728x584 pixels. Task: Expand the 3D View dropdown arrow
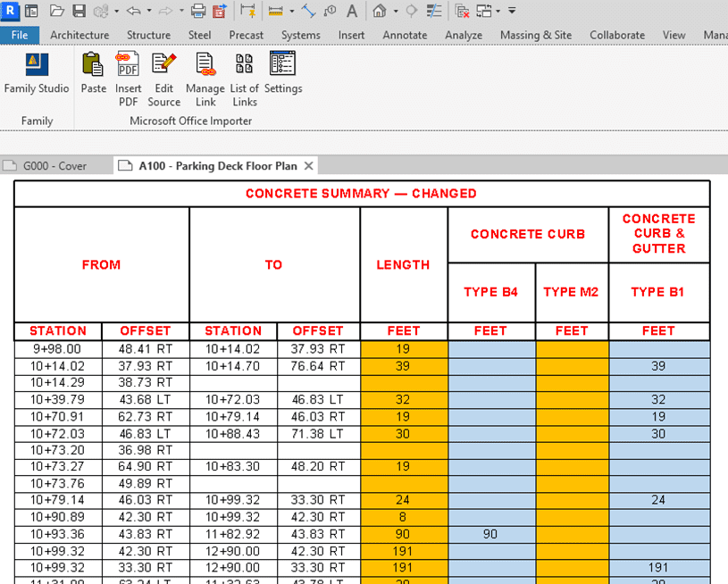click(396, 11)
